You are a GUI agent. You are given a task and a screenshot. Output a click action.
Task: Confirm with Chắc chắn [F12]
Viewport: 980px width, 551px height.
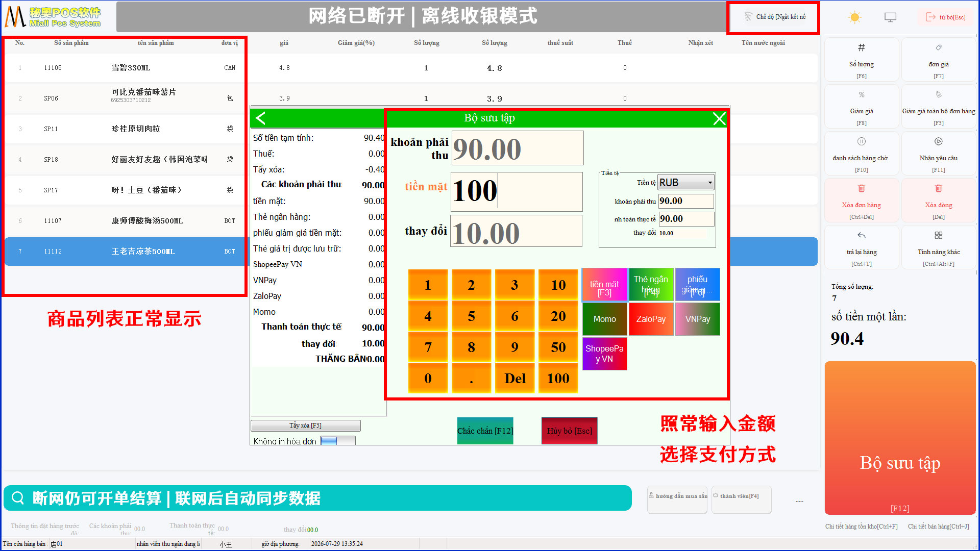485,431
